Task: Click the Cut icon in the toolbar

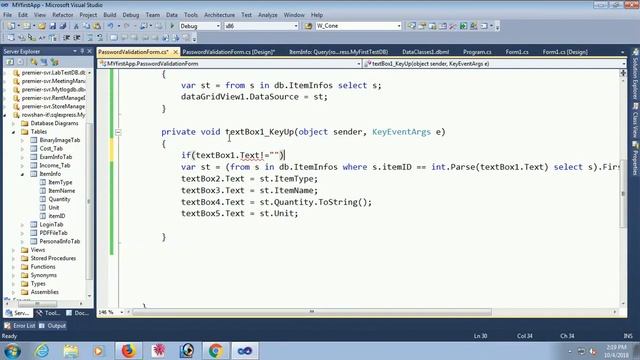Action: pyautogui.click(x=76, y=26)
